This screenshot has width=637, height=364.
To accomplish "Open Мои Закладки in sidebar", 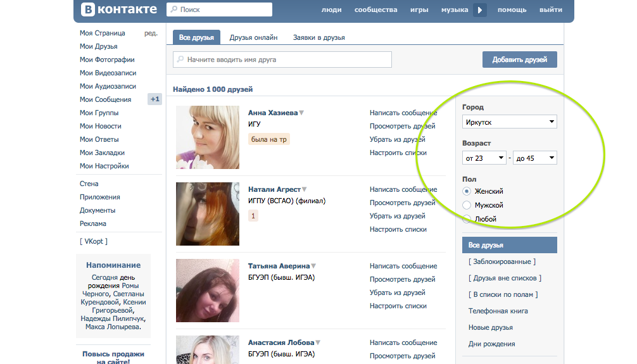I will click(102, 153).
